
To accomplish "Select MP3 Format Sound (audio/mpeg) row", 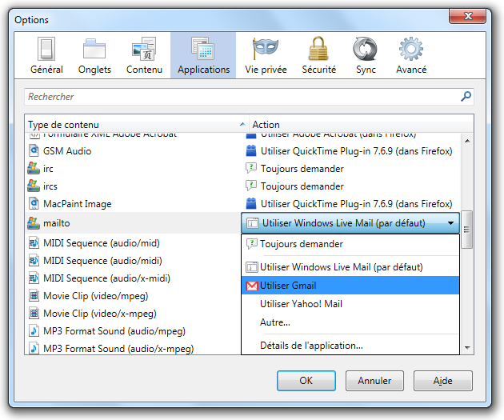I will [x=133, y=331].
